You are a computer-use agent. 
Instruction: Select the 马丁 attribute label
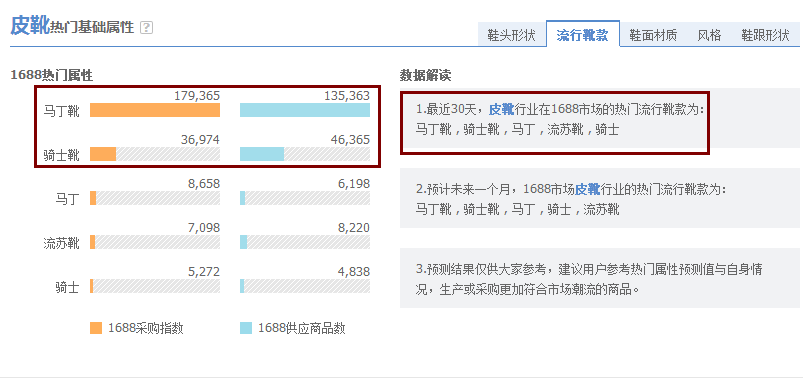(68, 199)
